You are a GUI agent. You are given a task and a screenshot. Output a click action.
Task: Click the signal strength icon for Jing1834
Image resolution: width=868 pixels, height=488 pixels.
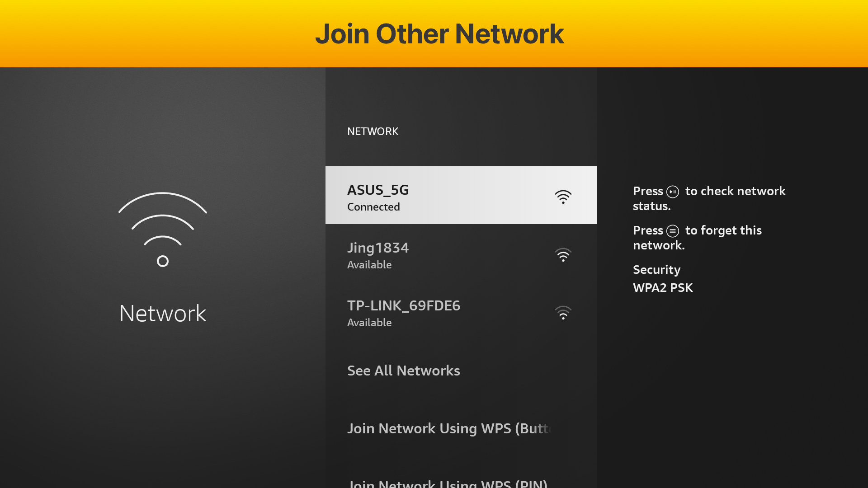[x=563, y=254]
